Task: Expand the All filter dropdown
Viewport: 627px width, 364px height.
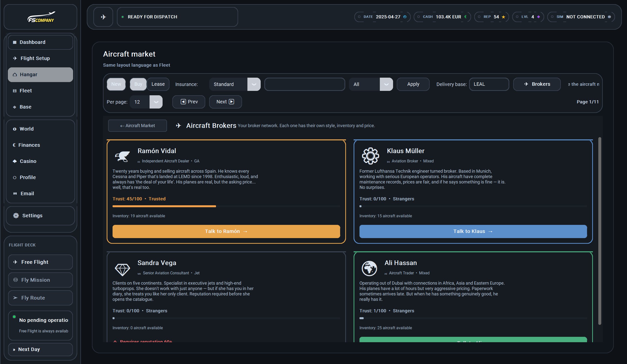Action: (371, 84)
